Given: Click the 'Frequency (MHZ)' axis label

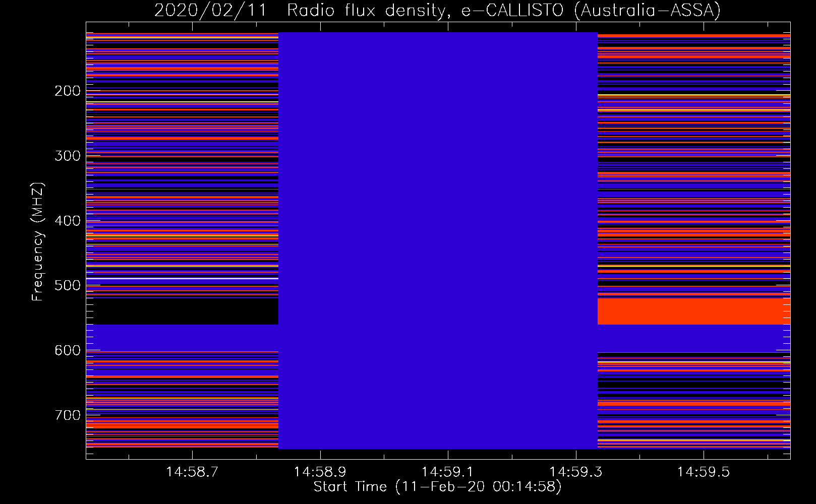Looking at the screenshot, I should tap(37, 242).
